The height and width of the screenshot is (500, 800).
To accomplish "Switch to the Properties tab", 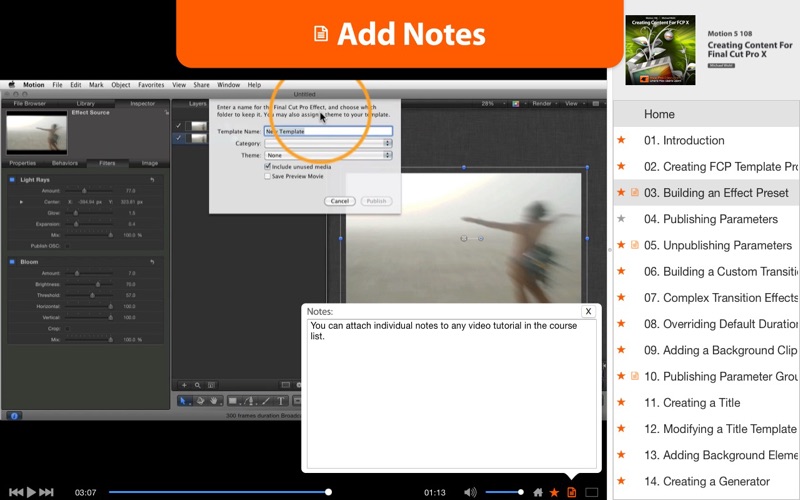I will pyautogui.click(x=22, y=163).
